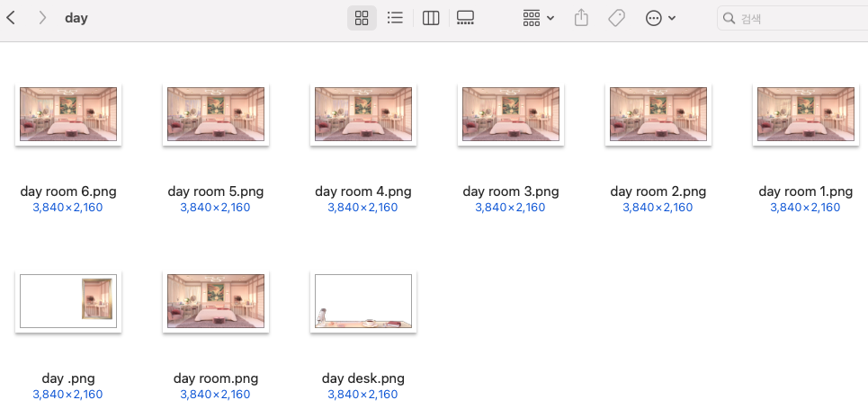Click the search field
This screenshot has width=868, height=409.
[792, 18]
